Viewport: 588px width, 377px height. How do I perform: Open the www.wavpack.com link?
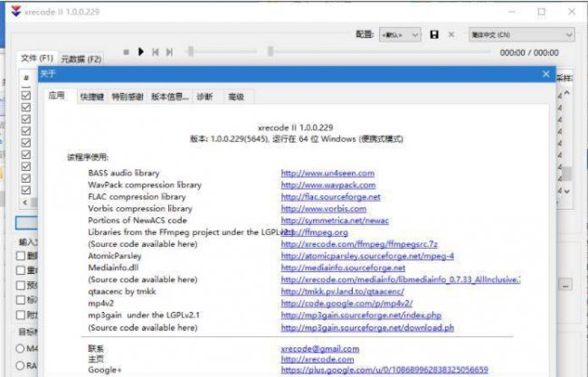pyautogui.click(x=328, y=185)
